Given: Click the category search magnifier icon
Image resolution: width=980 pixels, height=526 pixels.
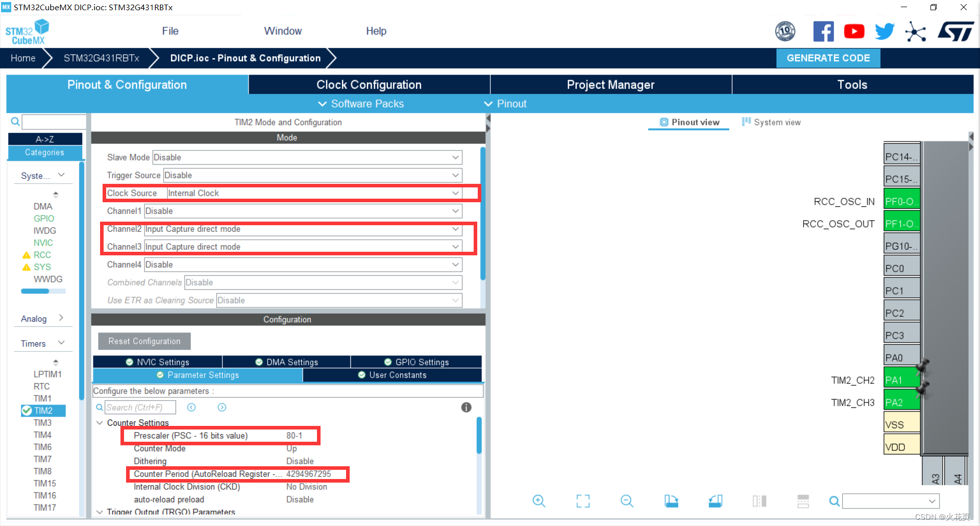Looking at the screenshot, I should [15, 122].
